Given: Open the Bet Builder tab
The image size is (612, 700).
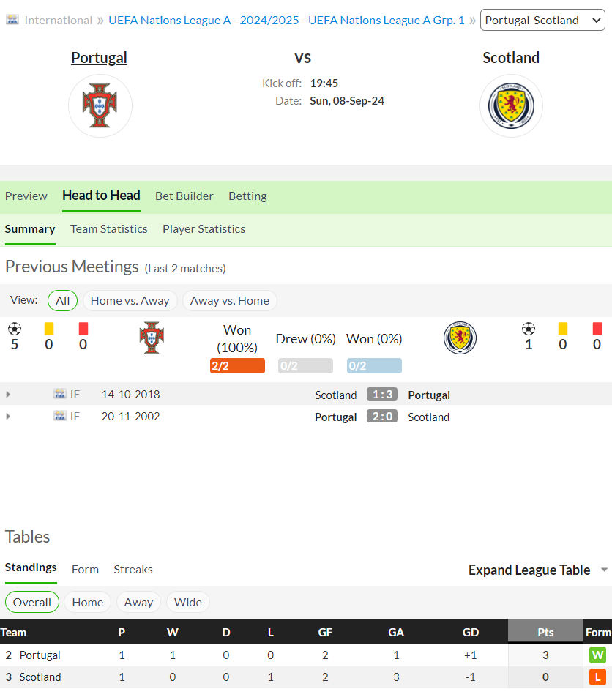Looking at the screenshot, I should click(x=184, y=196).
